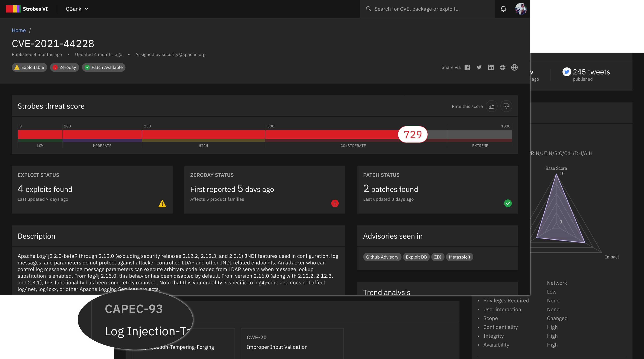This screenshot has width=644, height=359.
Task: Click 'Affects 5 product families' text
Action: click(x=217, y=199)
